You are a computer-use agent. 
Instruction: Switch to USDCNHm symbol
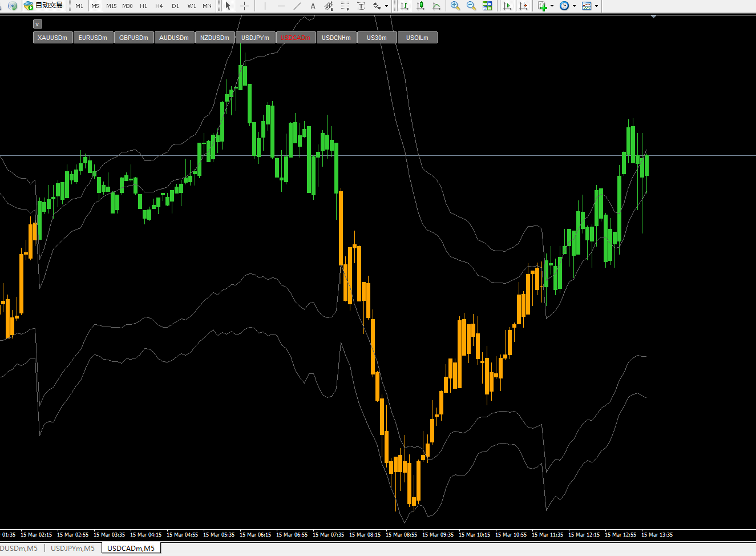tap(336, 38)
